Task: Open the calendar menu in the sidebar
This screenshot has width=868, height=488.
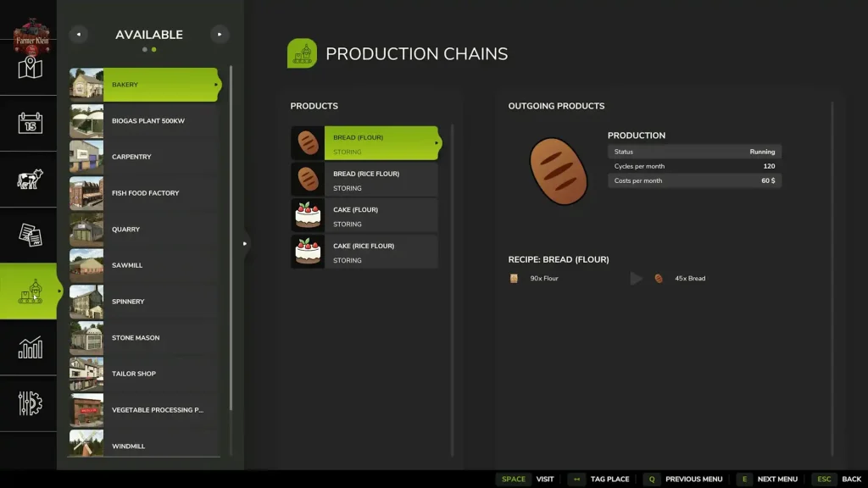Action: pos(29,123)
